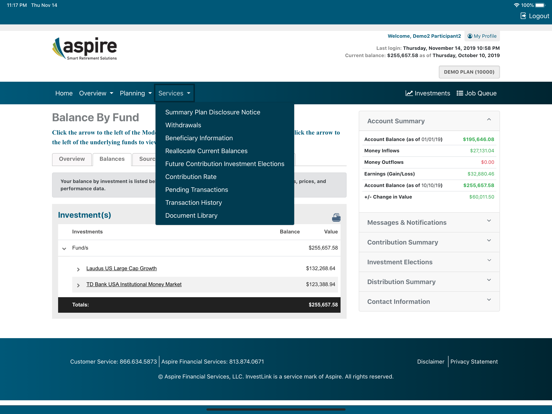This screenshot has width=552, height=414.
Task: Click the Logout icon
Action: [x=523, y=16]
